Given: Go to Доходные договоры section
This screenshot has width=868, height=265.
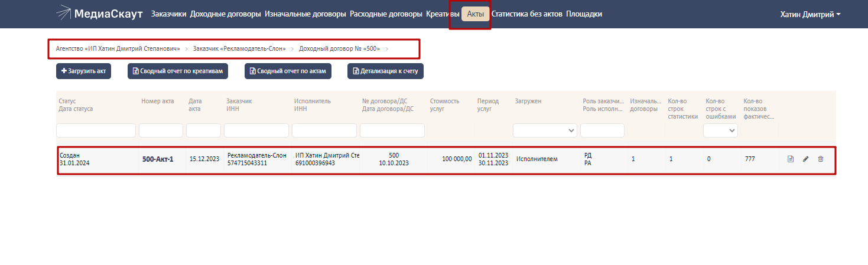Looking at the screenshot, I should (226, 14).
